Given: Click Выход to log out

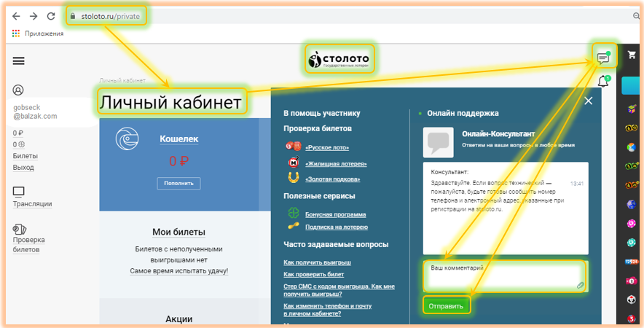Looking at the screenshot, I should [x=23, y=168].
